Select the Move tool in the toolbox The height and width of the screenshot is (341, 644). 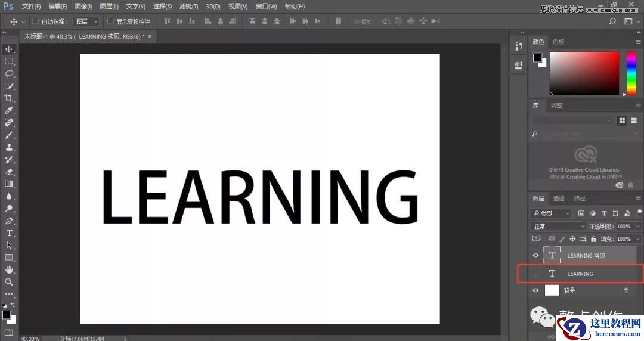(8, 49)
